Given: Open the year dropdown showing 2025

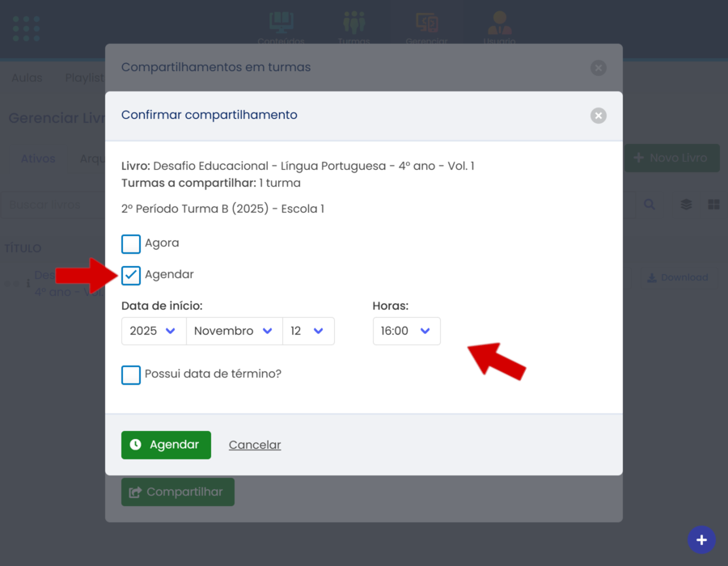Looking at the screenshot, I should point(154,332).
